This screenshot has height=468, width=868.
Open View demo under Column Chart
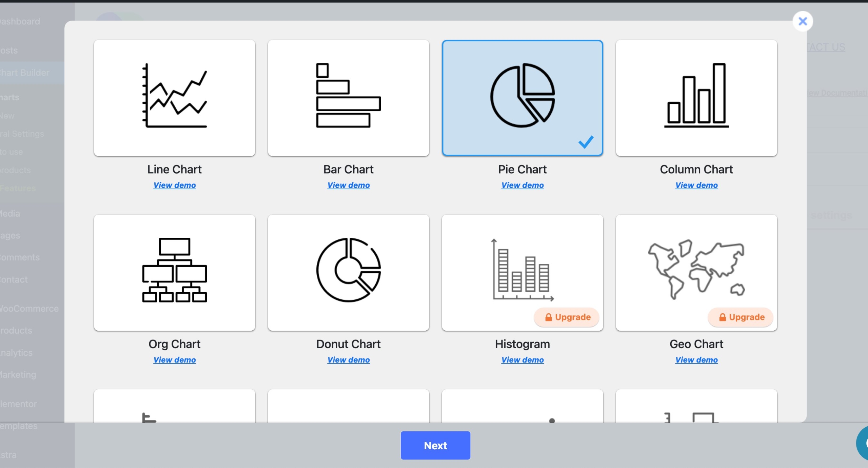(x=696, y=185)
